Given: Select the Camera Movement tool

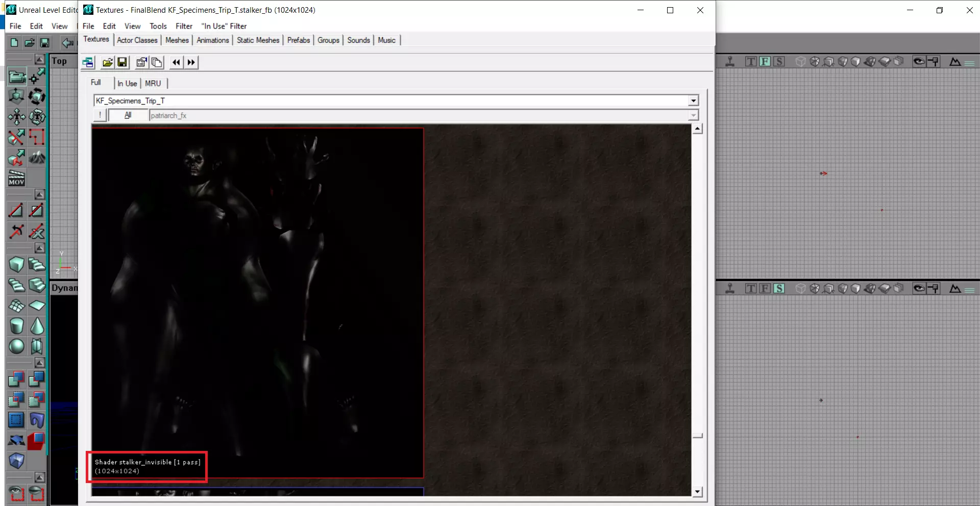Looking at the screenshot, I should pos(16,77).
